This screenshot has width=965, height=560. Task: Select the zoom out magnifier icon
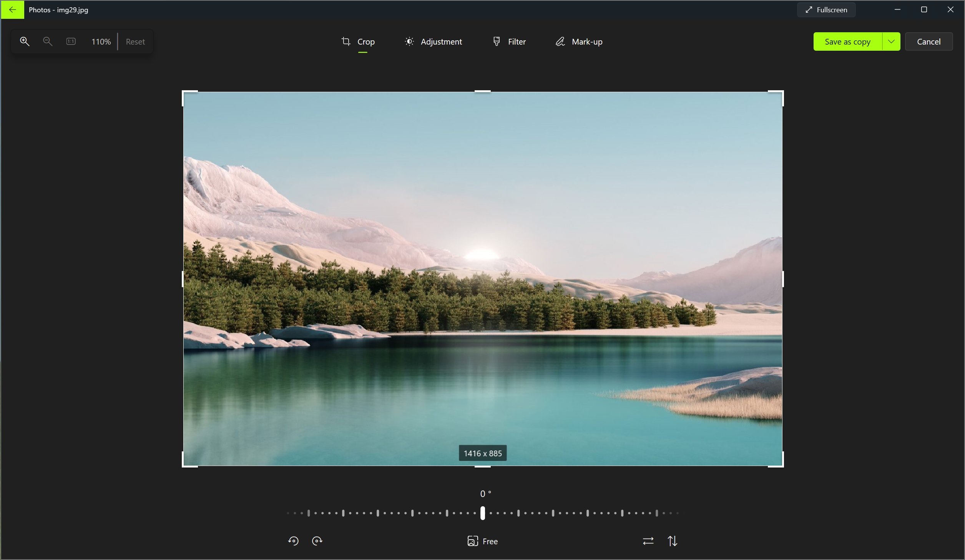tap(47, 41)
